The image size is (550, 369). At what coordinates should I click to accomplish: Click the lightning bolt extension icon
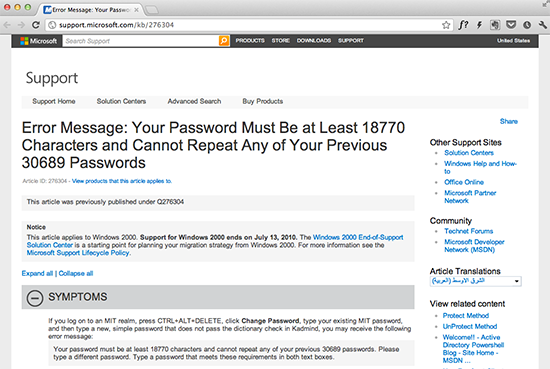[479, 25]
